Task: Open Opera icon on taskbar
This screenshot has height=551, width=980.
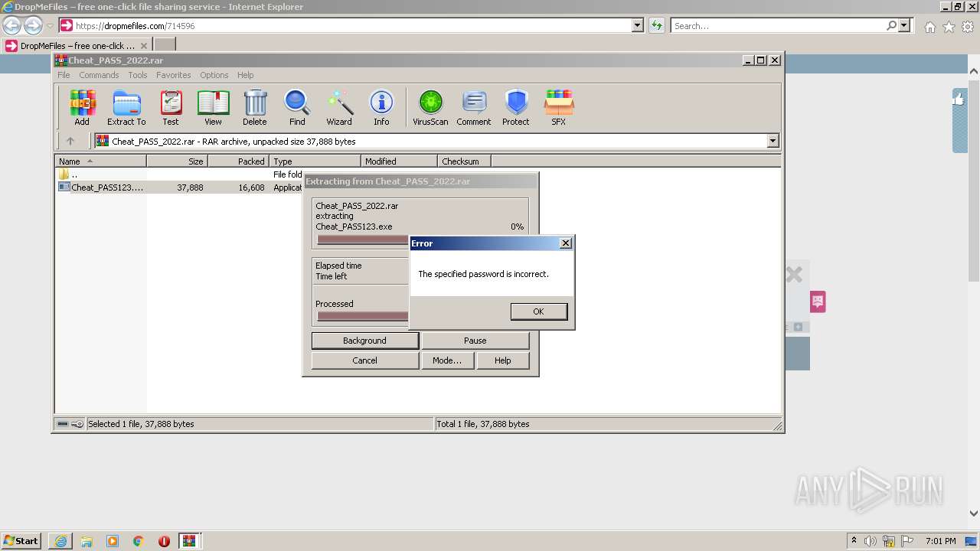Action: point(164,541)
